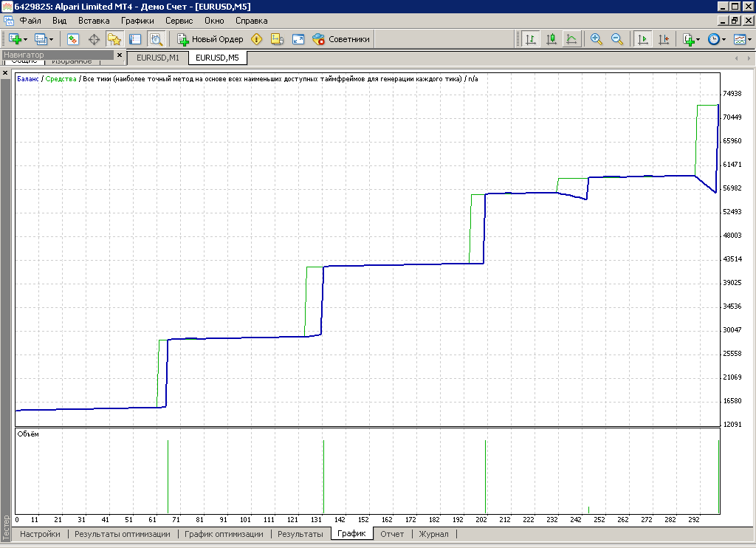Close the Навигатор panel
756x548 pixels.
[x=120, y=55]
